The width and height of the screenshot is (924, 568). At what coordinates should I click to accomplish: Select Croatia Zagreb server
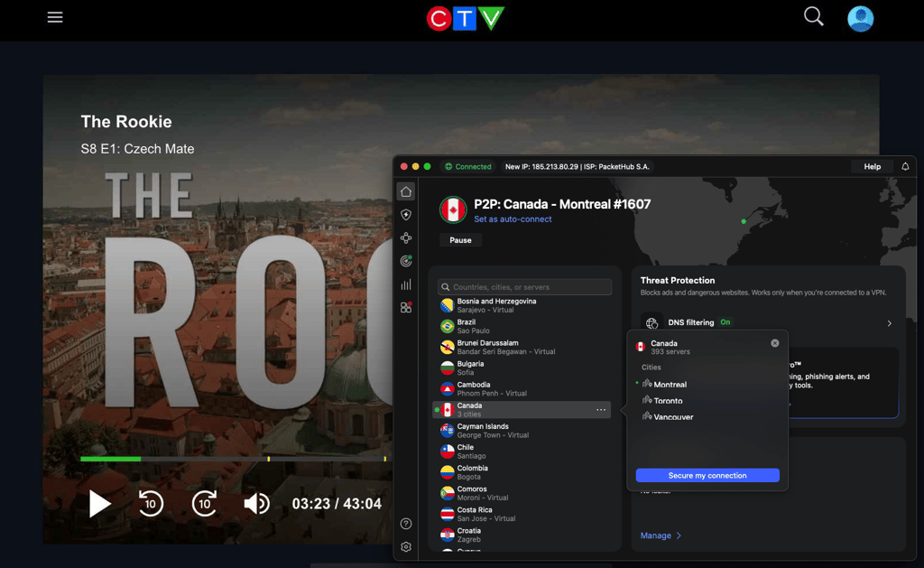pos(522,535)
